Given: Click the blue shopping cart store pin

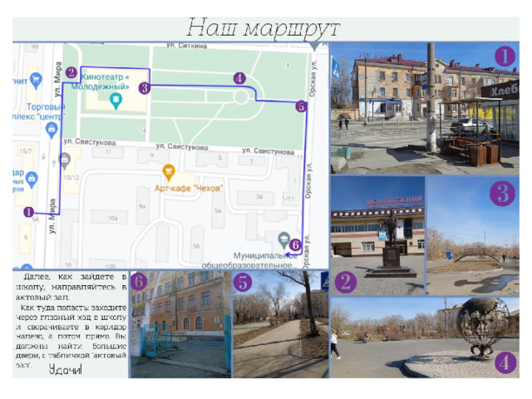Looking at the screenshot, I should [36, 81].
